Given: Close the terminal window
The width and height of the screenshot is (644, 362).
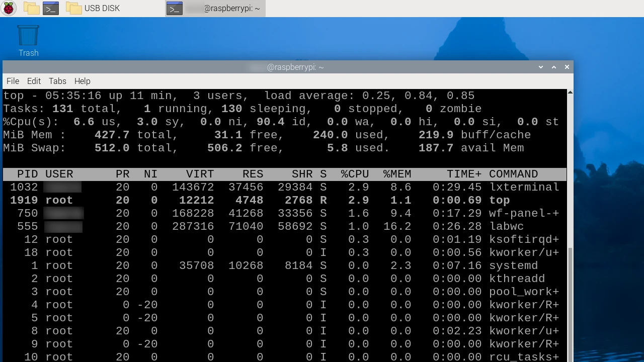Looking at the screenshot, I should click(567, 67).
